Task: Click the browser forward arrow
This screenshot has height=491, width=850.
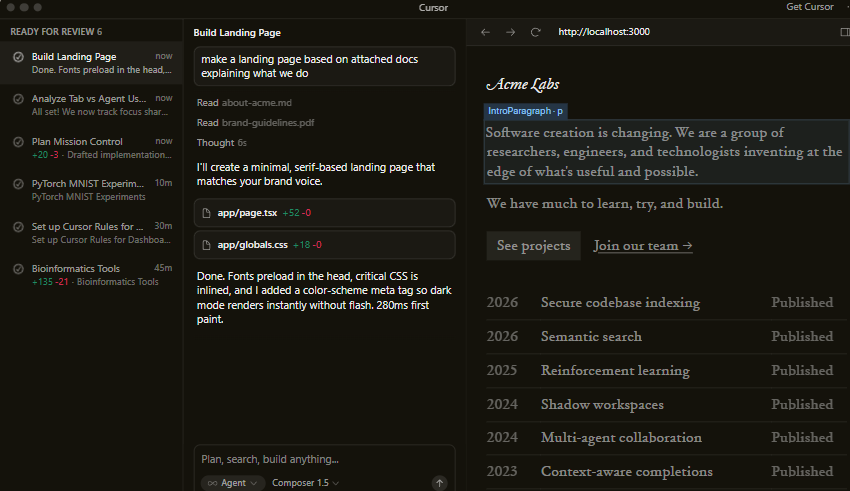Action: [511, 32]
